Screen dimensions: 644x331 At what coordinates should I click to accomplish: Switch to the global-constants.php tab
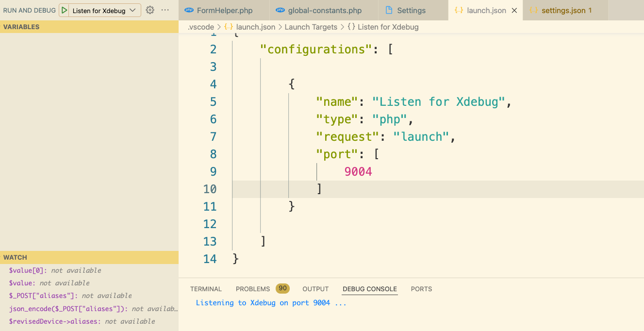tap(325, 10)
